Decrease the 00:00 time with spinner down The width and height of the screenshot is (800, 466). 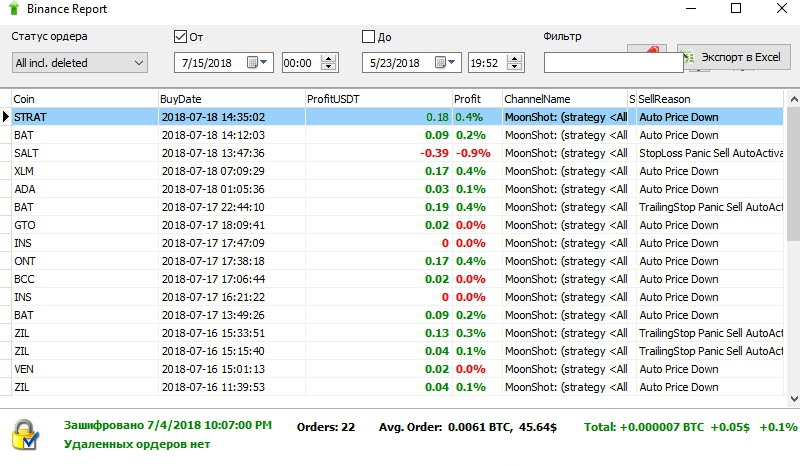tap(329, 67)
